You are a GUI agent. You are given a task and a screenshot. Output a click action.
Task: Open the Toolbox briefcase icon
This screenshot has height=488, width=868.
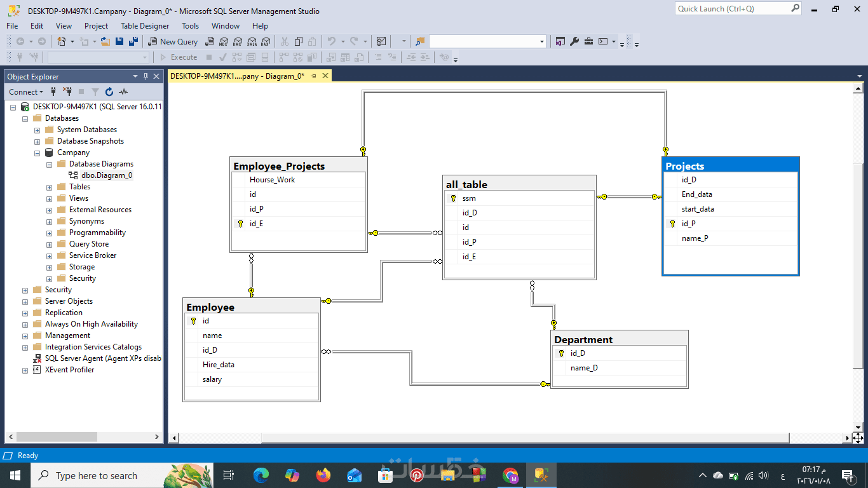pyautogui.click(x=588, y=41)
